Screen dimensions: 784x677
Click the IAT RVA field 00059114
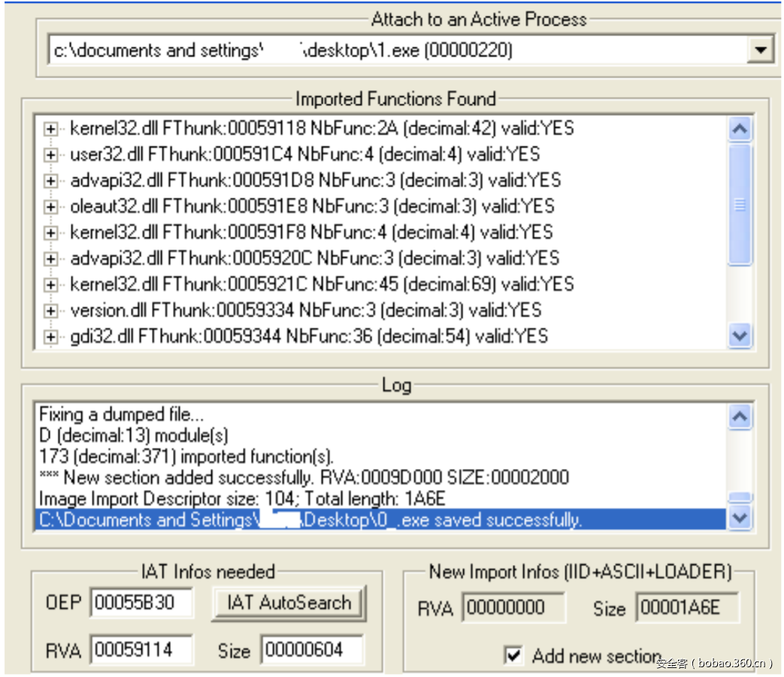click(141, 650)
